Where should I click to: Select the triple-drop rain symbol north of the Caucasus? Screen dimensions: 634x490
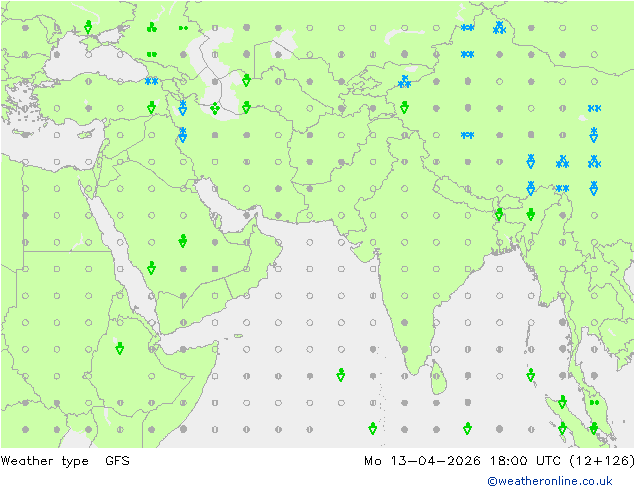pos(151,28)
